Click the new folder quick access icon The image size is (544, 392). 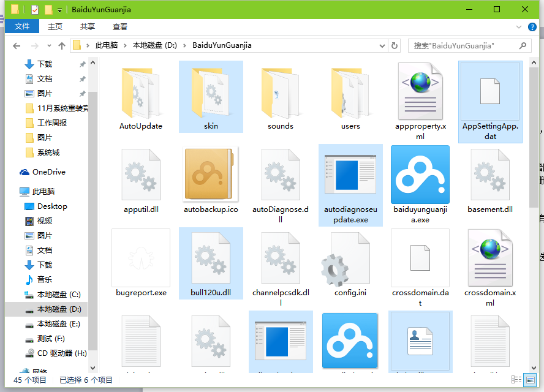(48, 10)
